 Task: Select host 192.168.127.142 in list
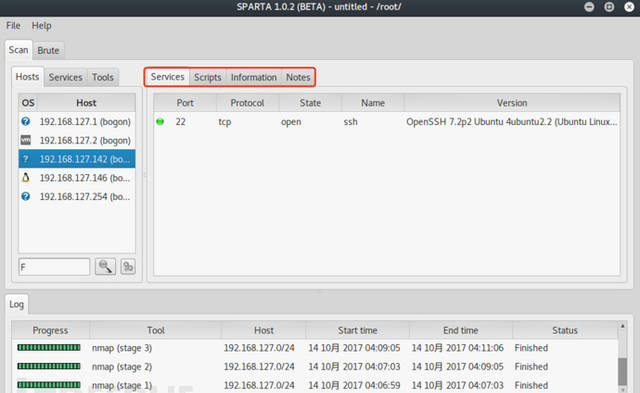coord(77,159)
